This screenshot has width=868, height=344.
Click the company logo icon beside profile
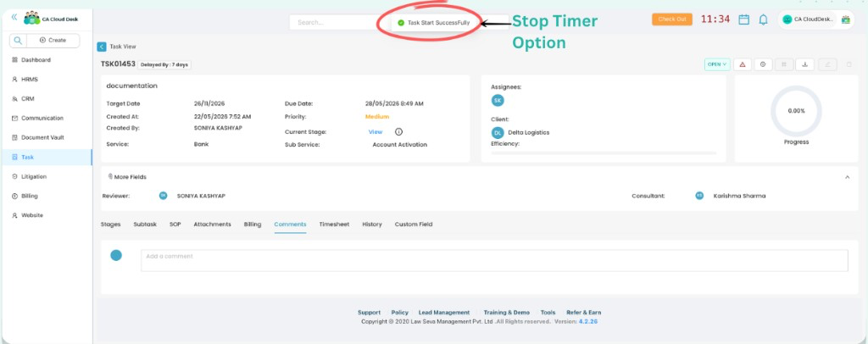[845, 19]
